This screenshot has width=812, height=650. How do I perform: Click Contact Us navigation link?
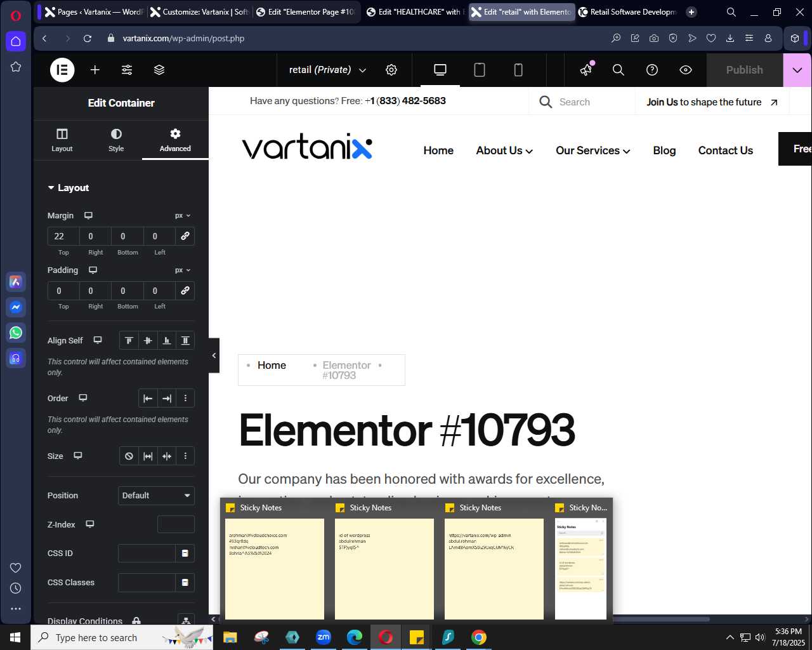(x=726, y=150)
